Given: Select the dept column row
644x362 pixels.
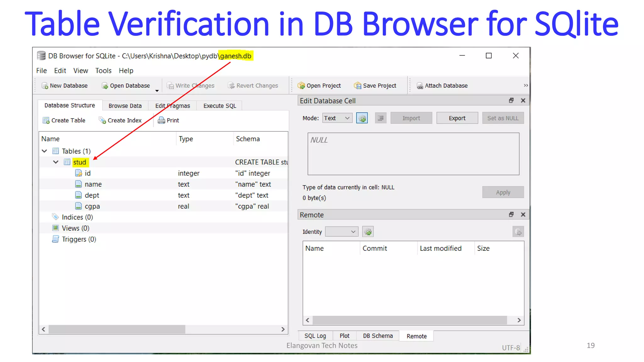Looking at the screenshot, I should 164,195.
